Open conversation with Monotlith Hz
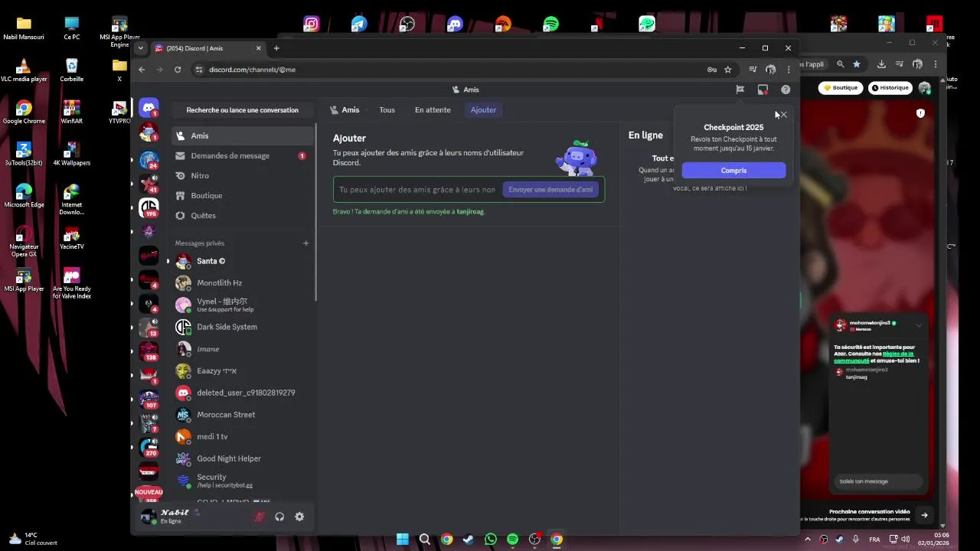 coord(242,283)
